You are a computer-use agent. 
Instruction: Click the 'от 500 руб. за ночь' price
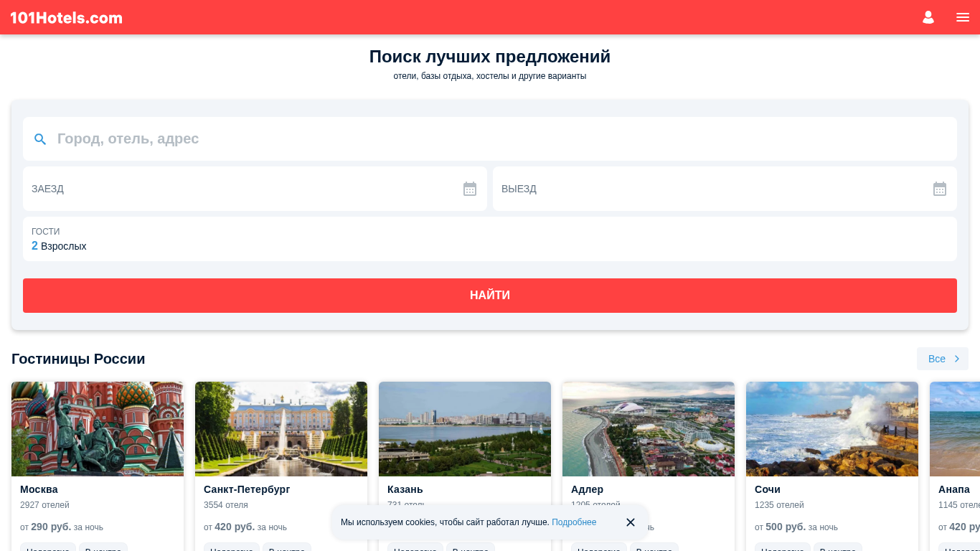point(796,527)
